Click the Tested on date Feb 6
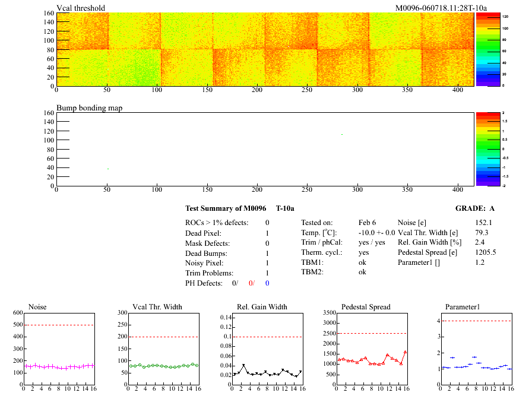The width and height of the screenshot is (532, 399). click(367, 222)
